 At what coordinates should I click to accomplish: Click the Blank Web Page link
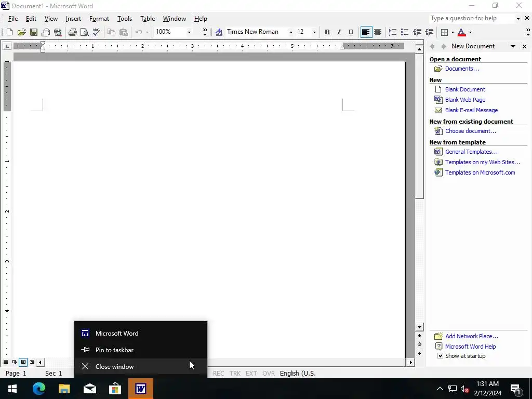pos(465,100)
